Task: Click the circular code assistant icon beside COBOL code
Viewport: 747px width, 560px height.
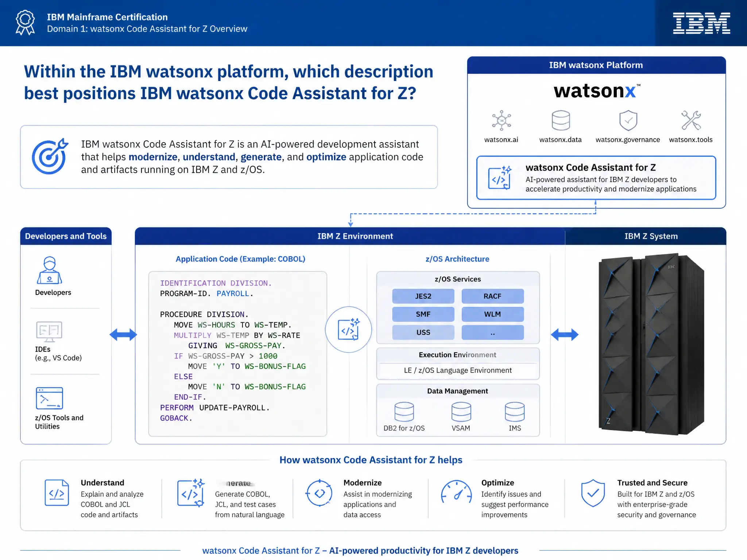Action: pos(348,330)
